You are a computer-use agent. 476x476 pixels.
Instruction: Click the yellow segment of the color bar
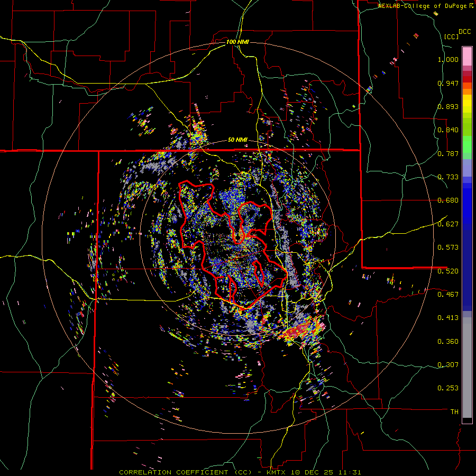point(467,104)
